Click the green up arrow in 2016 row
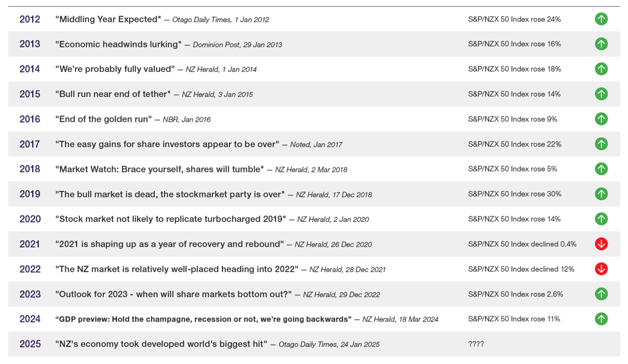This screenshot has height=364, width=628. pyautogui.click(x=601, y=119)
